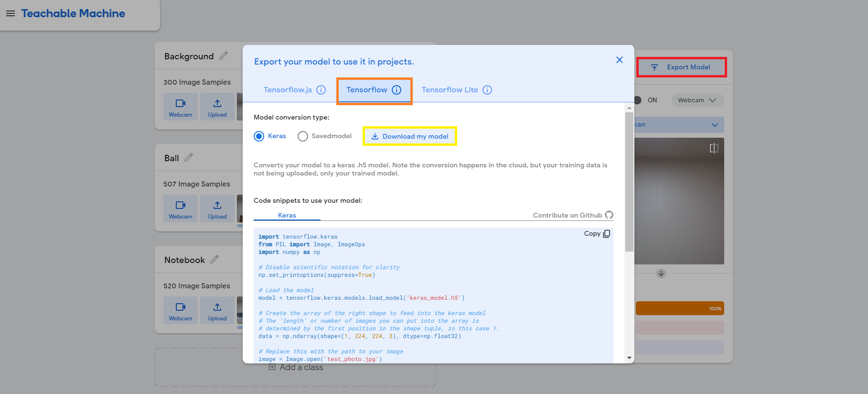868x394 pixels.
Task: Click 'test_photo.jpg' in code snippet
Action: coord(352,359)
